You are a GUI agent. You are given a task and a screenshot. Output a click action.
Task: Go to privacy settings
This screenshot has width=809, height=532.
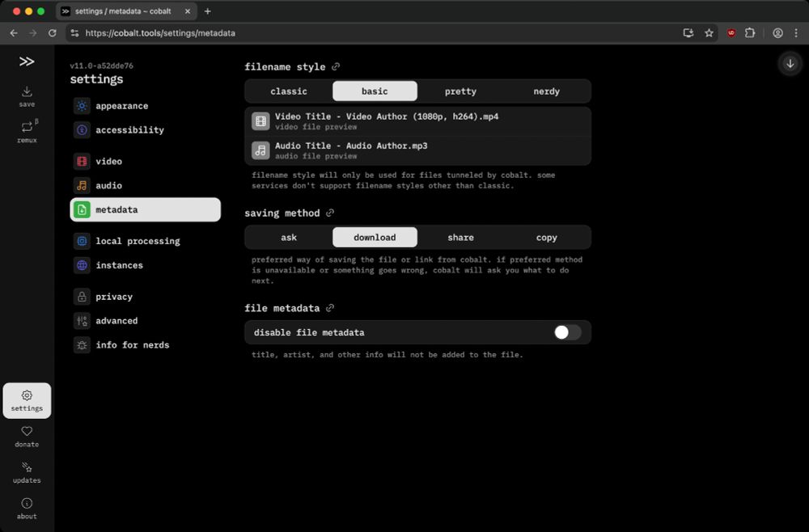tap(146, 297)
